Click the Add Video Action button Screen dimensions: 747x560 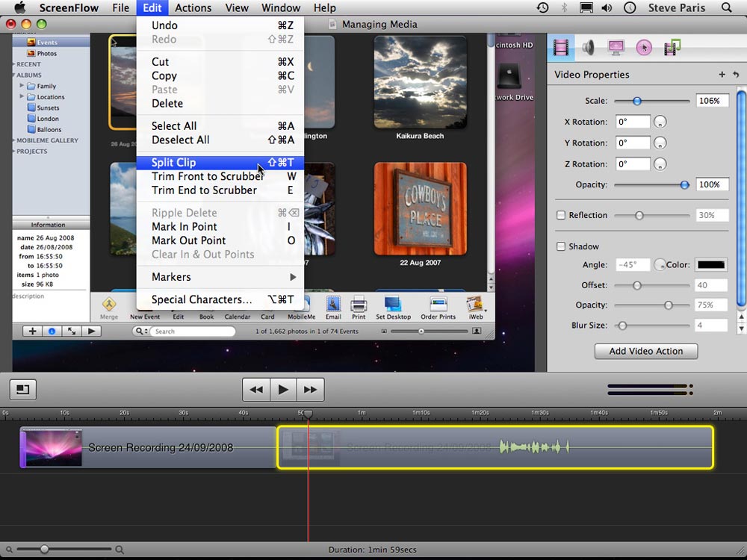tap(645, 351)
